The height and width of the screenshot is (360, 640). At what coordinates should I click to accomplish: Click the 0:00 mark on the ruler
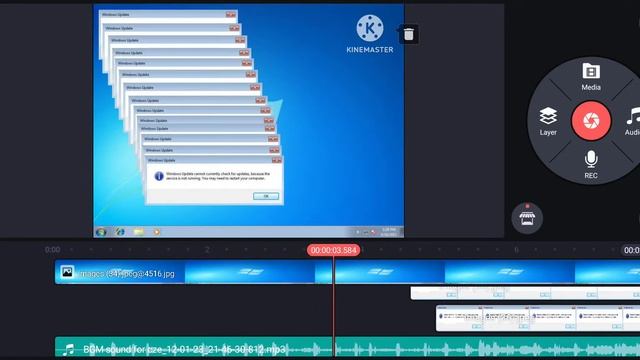tap(52, 250)
